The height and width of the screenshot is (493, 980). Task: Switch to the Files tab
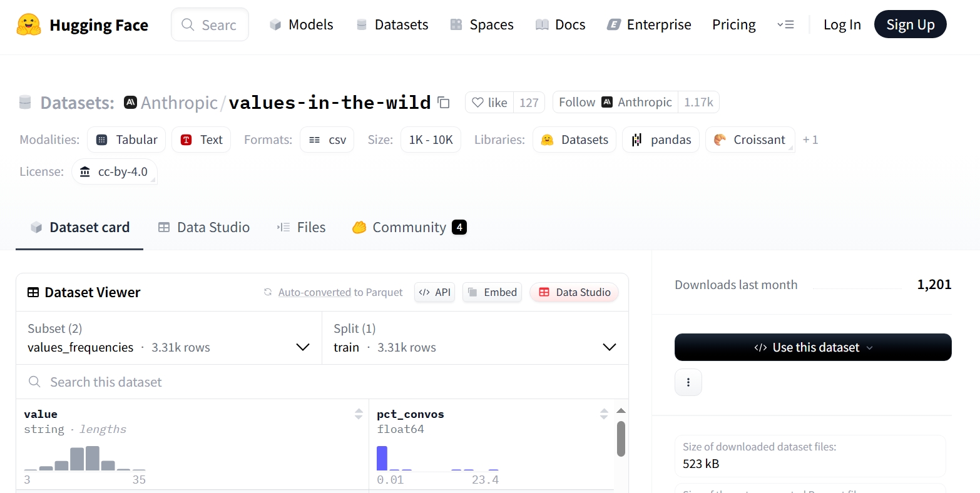(x=301, y=228)
